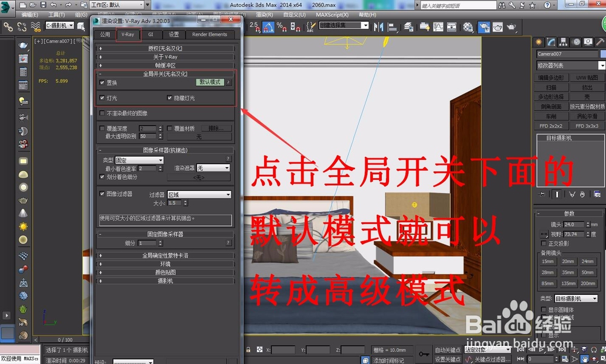The height and width of the screenshot is (364, 606).
Task: Click the 编辑多边形 modifier button
Action: (x=551, y=78)
